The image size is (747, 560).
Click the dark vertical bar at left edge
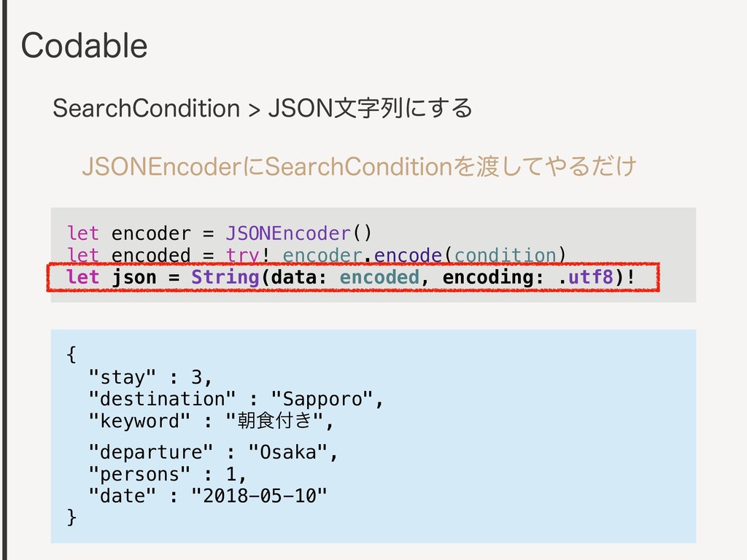[4, 280]
